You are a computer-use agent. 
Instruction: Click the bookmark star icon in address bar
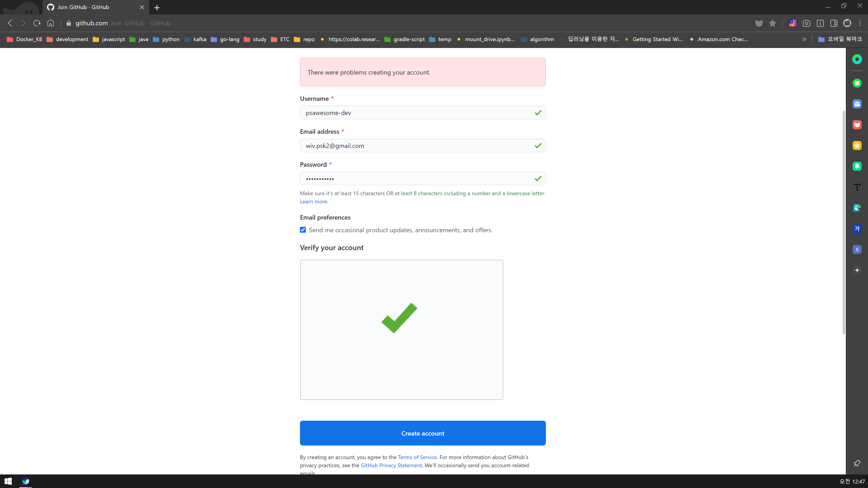point(772,23)
